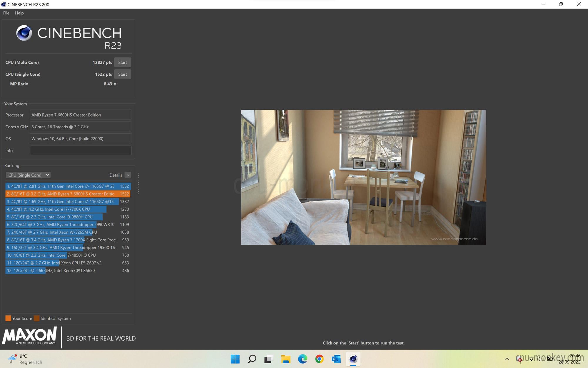Select the Xeon E5-2697 v2 ranking row
Viewport: 588px width, 368px height.
[68, 263]
